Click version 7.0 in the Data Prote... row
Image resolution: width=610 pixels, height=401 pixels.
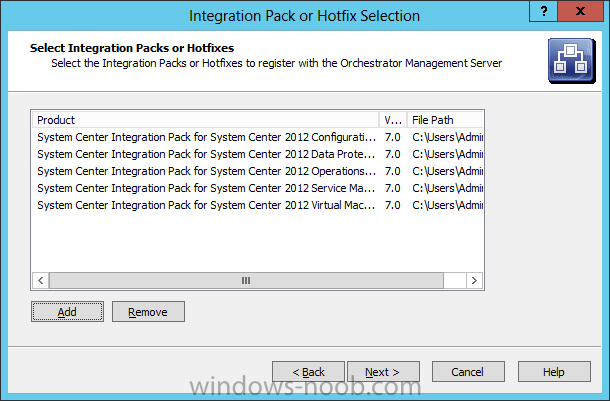(393, 154)
